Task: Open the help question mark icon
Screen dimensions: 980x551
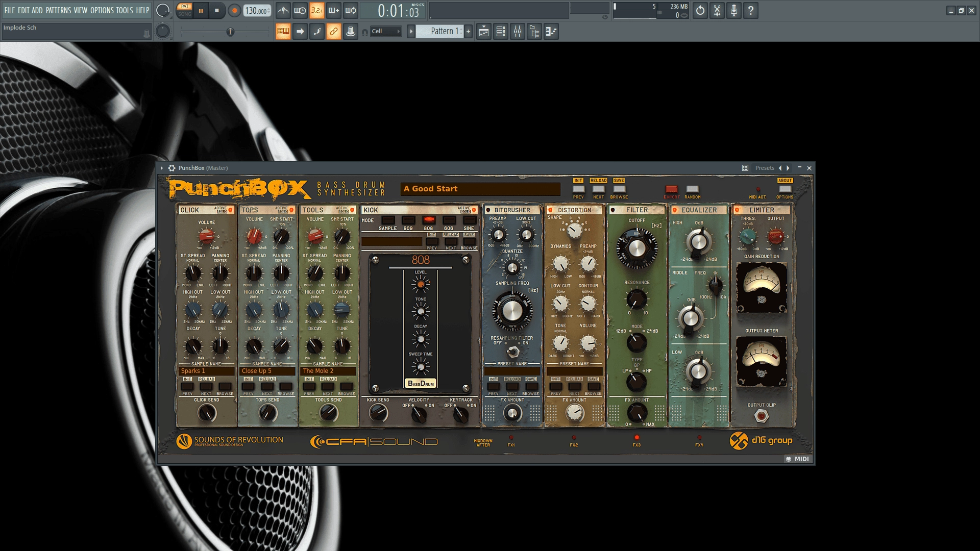Action: 751,10
